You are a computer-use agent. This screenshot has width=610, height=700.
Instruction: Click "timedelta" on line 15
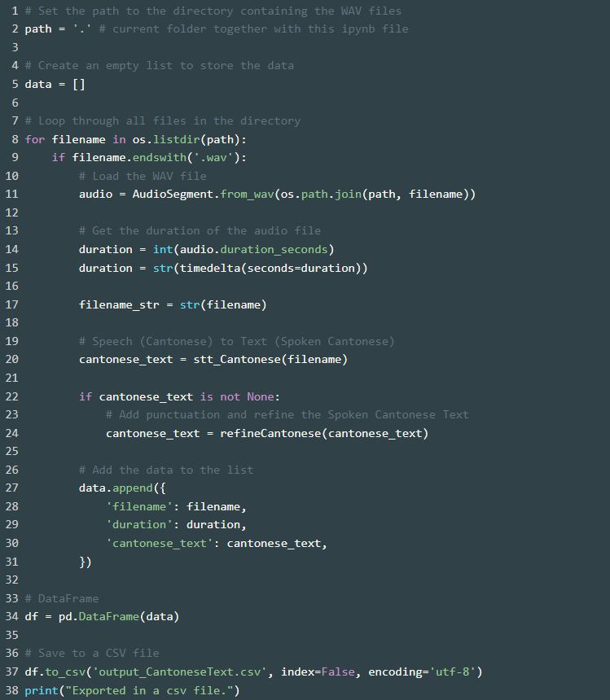coord(210,269)
